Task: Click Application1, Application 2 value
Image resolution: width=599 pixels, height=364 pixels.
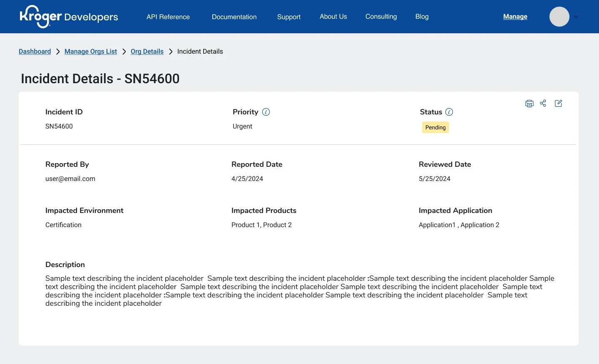Action: click(x=459, y=225)
